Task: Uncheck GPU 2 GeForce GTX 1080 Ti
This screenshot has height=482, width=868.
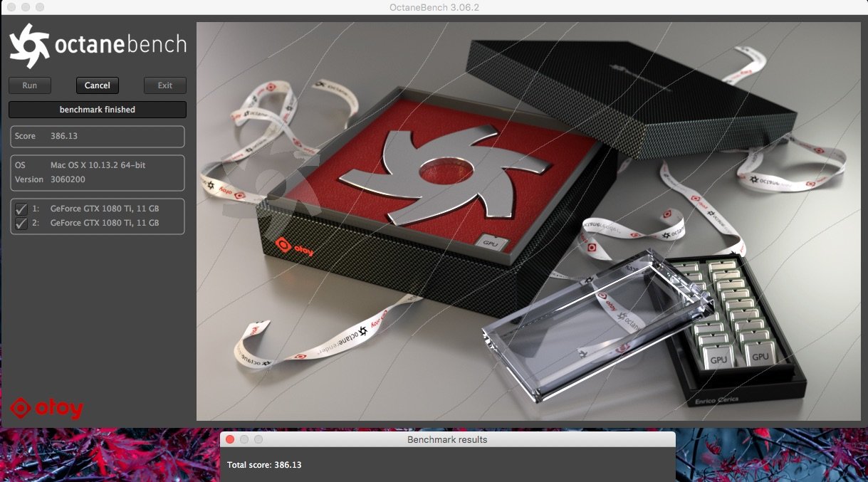Action: point(21,223)
